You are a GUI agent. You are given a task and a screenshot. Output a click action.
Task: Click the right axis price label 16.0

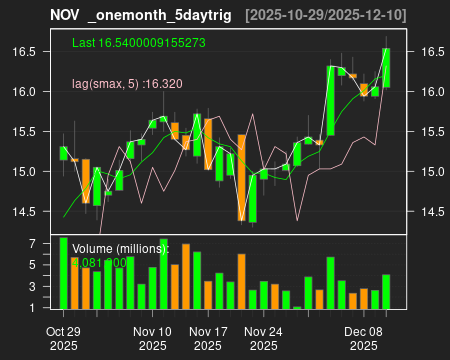433,92
